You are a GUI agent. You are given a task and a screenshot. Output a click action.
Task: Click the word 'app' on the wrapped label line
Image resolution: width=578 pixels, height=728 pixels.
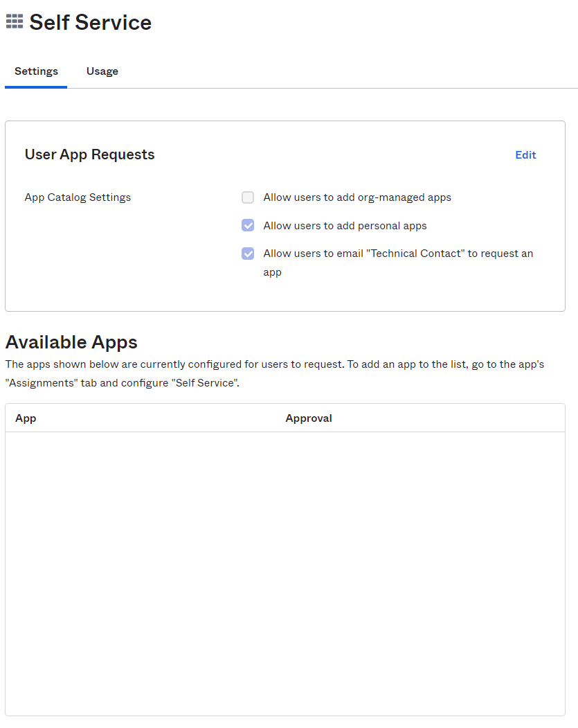point(272,272)
